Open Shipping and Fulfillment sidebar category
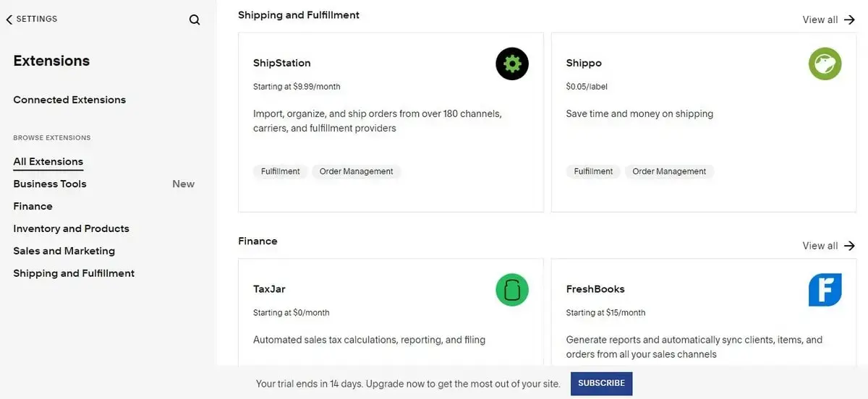Viewport: 868px width, 399px height. point(74,273)
